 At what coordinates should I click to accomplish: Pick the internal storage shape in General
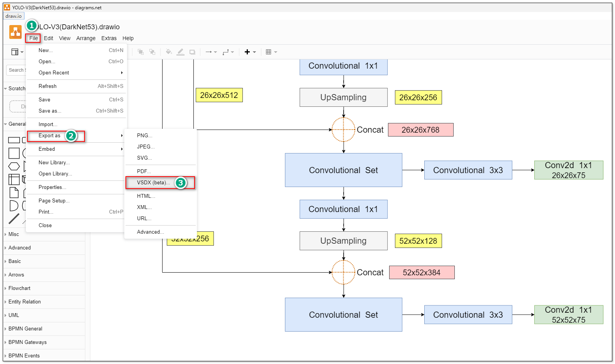pyautogui.click(x=14, y=179)
